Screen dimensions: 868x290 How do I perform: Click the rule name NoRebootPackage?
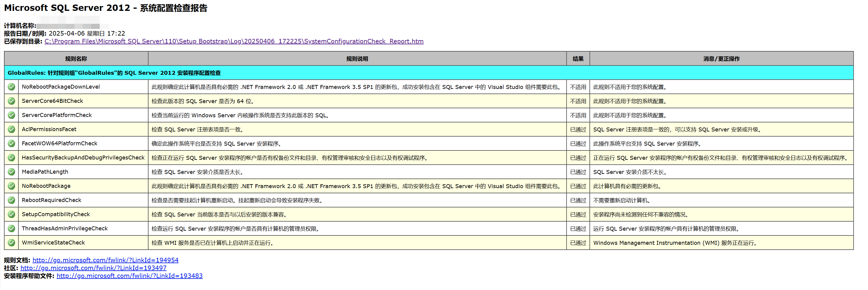point(46,186)
